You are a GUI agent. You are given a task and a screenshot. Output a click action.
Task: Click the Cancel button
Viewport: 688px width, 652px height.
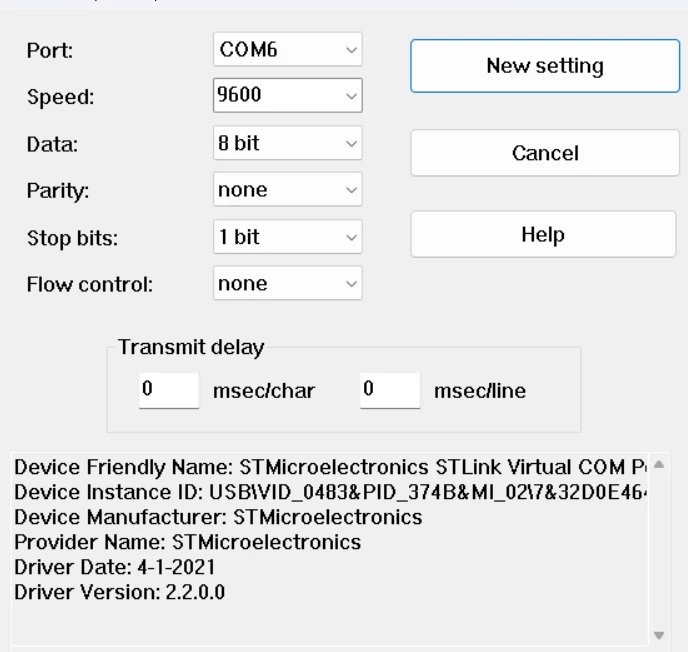(545, 153)
